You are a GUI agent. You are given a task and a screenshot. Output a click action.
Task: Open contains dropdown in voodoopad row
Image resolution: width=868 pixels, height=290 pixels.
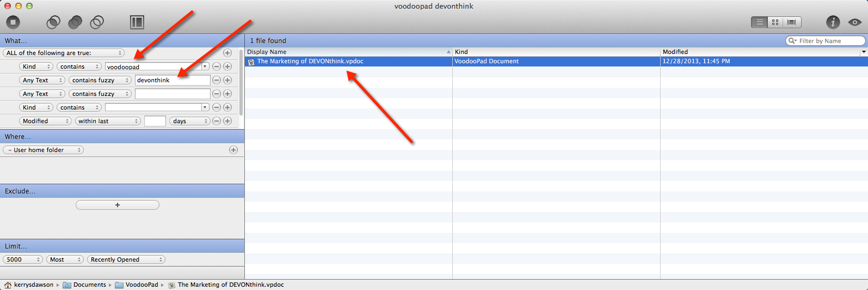[x=79, y=67]
